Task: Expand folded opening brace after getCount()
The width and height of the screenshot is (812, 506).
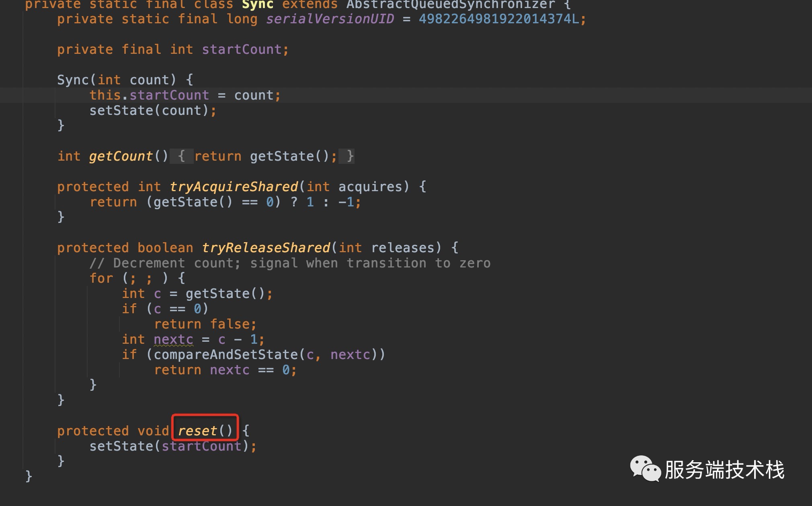Action: click(x=182, y=156)
